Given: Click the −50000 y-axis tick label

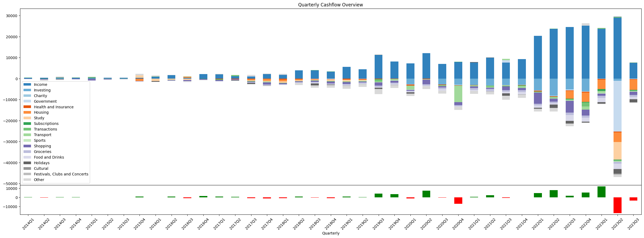Looking at the screenshot, I should pos(10,184).
